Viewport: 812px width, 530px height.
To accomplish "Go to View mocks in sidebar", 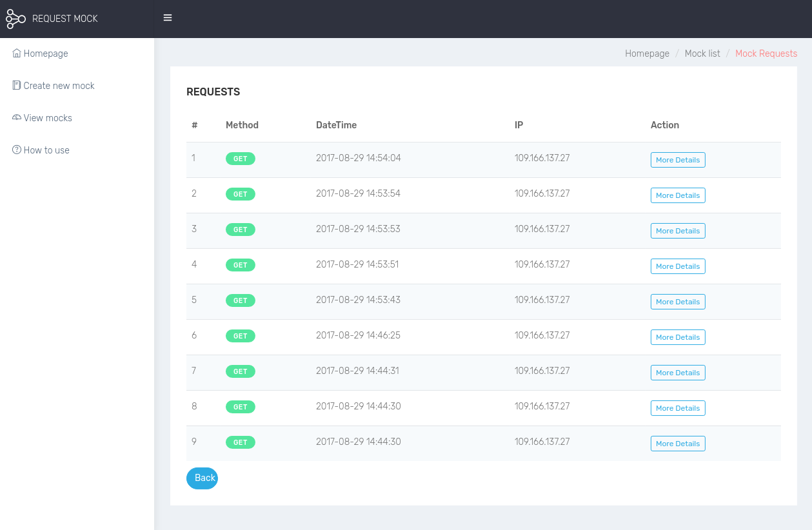I will click(48, 118).
